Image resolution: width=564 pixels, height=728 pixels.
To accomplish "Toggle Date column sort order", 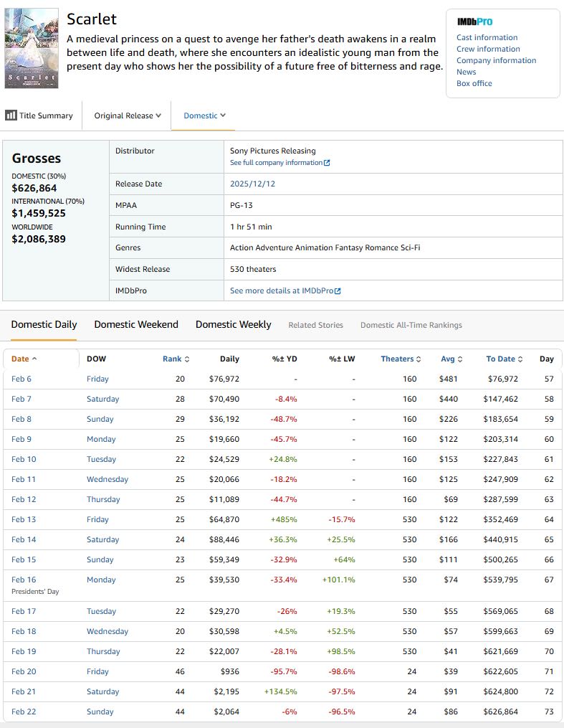I will (x=34, y=359).
